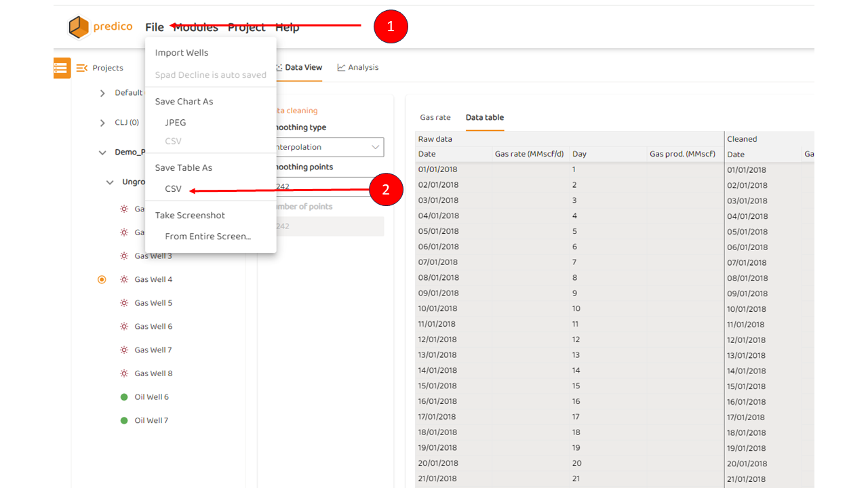This screenshot has height=488, width=868.
Task: Select the radio button beside Gas Well 4
Action: point(102,279)
